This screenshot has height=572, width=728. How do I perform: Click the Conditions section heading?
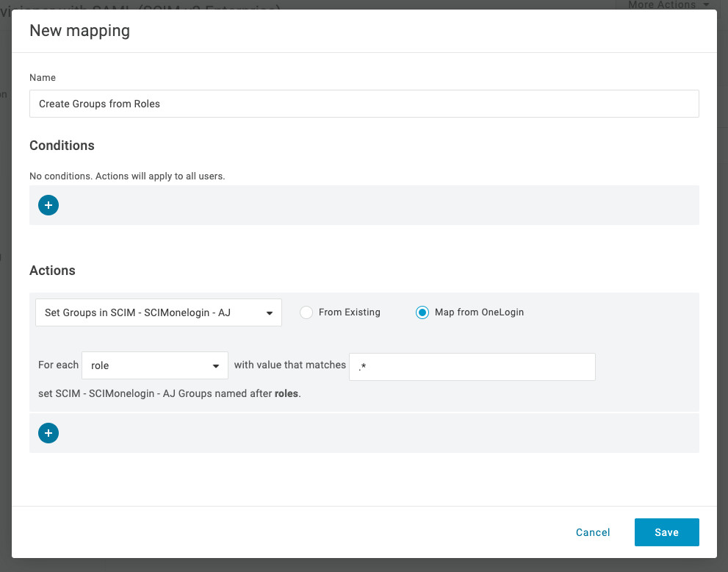(x=62, y=146)
